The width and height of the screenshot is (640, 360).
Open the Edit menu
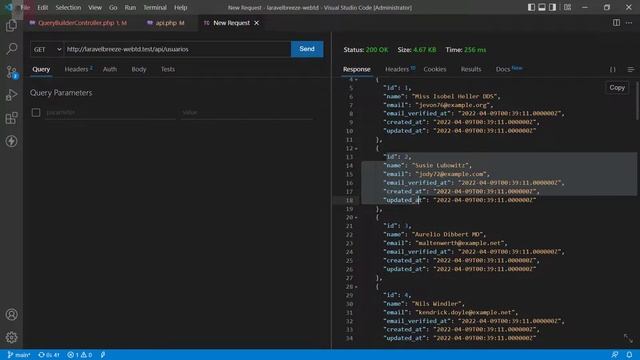point(42,7)
